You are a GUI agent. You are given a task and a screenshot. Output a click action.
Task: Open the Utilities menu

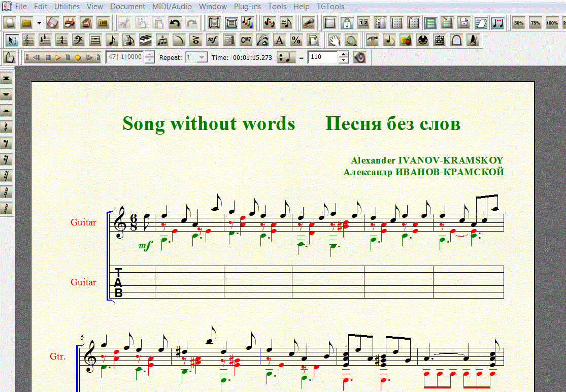coord(67,7)
